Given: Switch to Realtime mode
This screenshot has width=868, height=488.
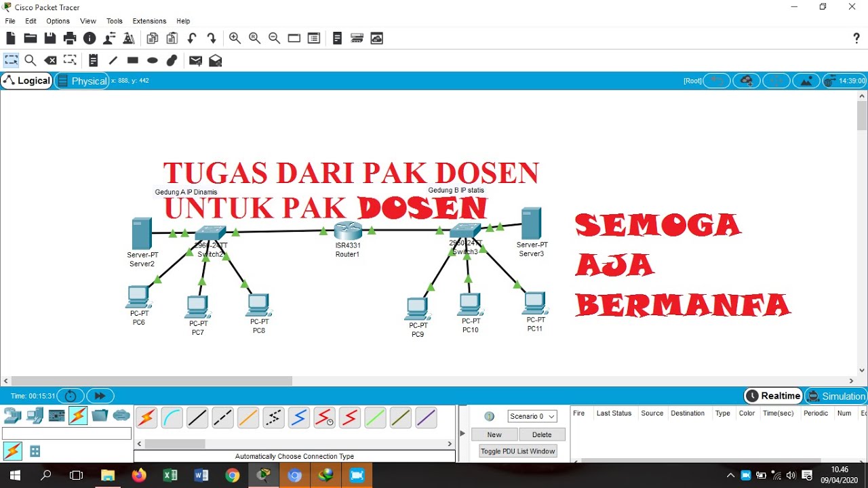Looking at the screenshot, I should 773,396.
